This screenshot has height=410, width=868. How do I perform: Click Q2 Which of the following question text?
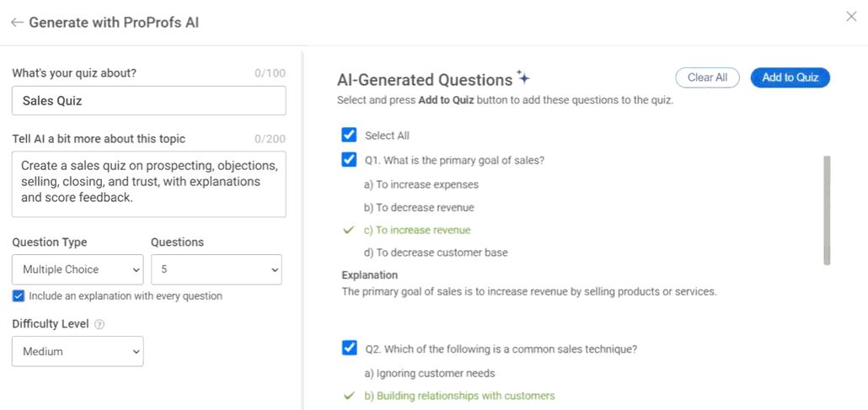[501, 349]
